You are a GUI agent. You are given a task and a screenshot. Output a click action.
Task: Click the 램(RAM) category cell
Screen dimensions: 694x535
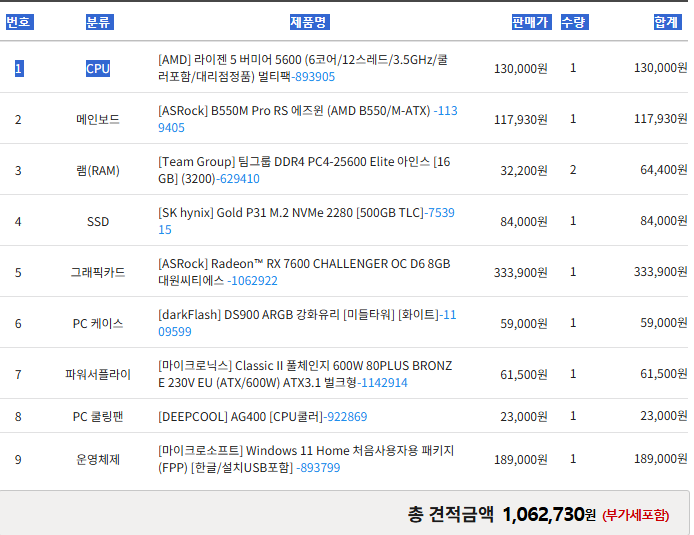tap(98, 170)
